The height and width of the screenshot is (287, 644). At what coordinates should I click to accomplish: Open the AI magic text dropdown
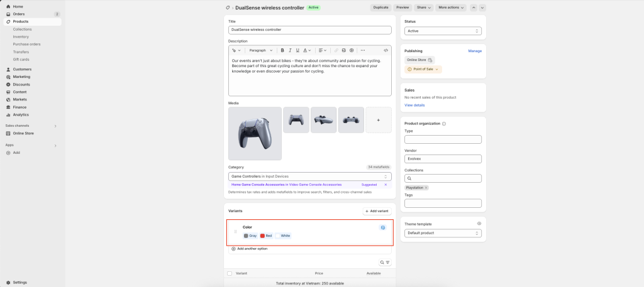point(236,50)
